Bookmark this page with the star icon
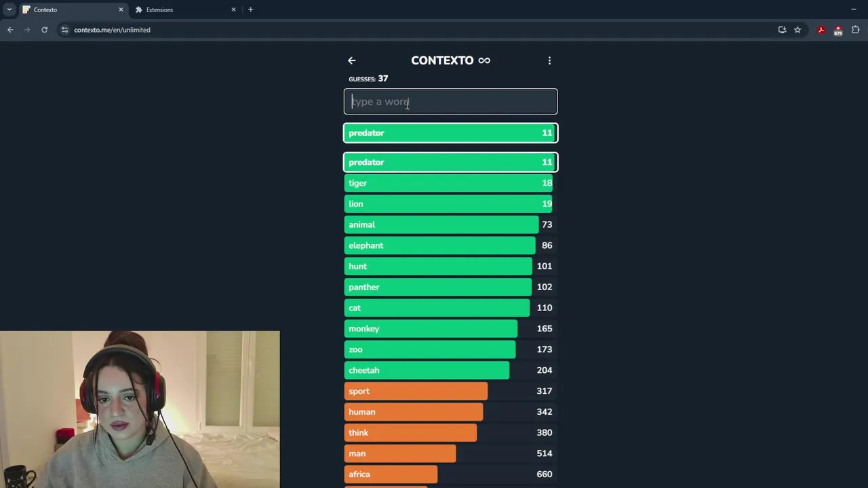 pos(797,30)
